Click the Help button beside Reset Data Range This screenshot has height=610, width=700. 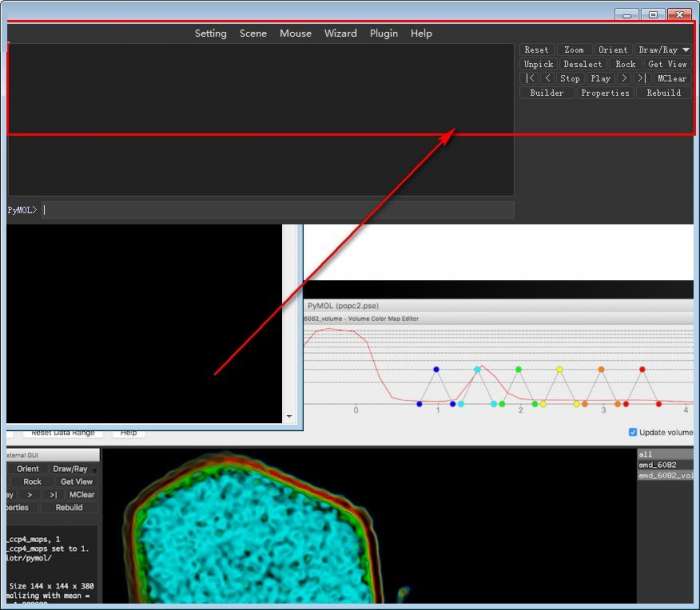coord(128,433)
